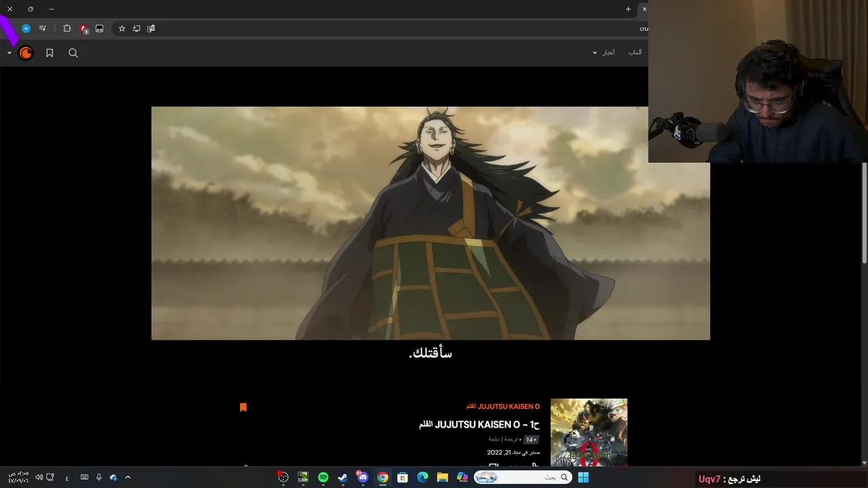Click the JUJUTSU KAISEN 0 episode title heading

[x=479, y=424]
